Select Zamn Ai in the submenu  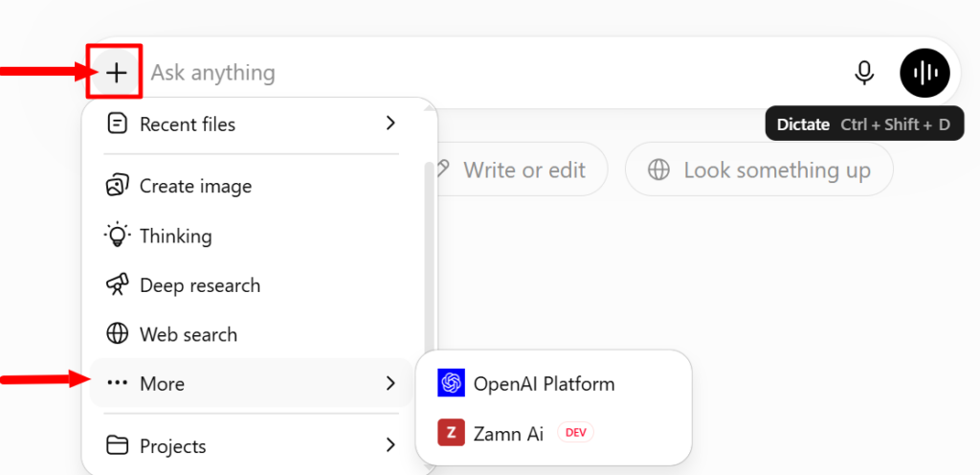[554, 433]
